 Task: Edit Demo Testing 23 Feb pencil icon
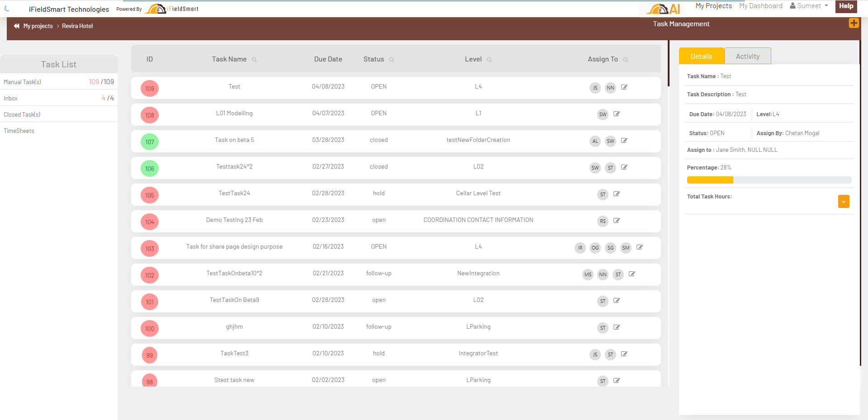(x=617, y=221)
